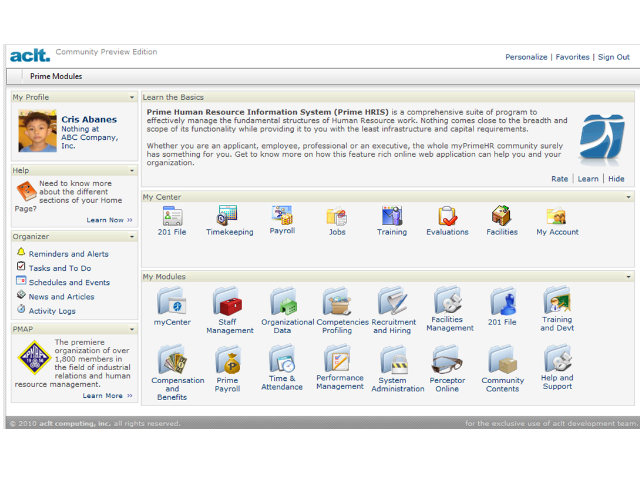Hide the Learn the Basics panel
The width and height of the screenshot is (640, 480).
616,179
